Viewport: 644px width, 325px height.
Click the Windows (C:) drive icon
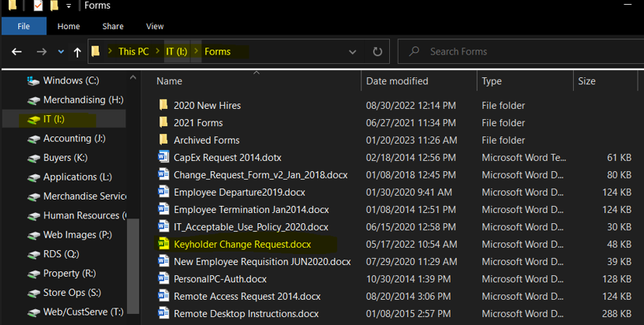33,80
